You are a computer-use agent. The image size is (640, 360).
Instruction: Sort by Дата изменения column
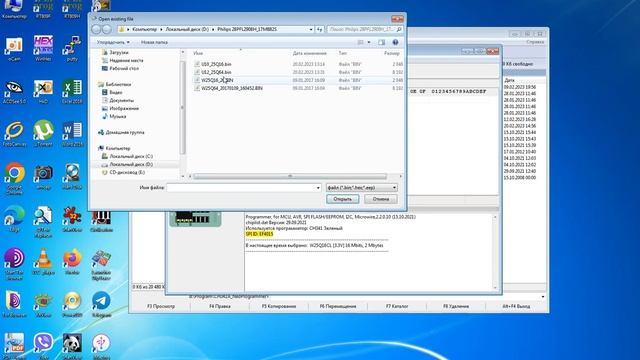click(x=309, y=53)
